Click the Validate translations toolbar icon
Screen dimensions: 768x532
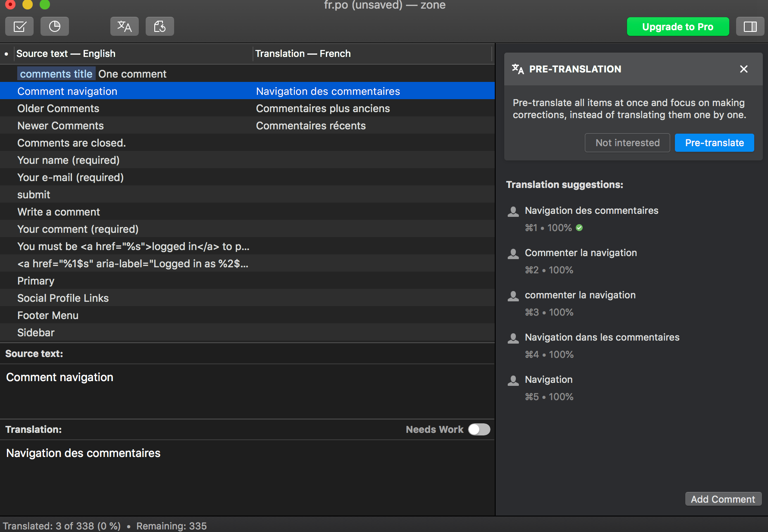[x=19, y=27]
